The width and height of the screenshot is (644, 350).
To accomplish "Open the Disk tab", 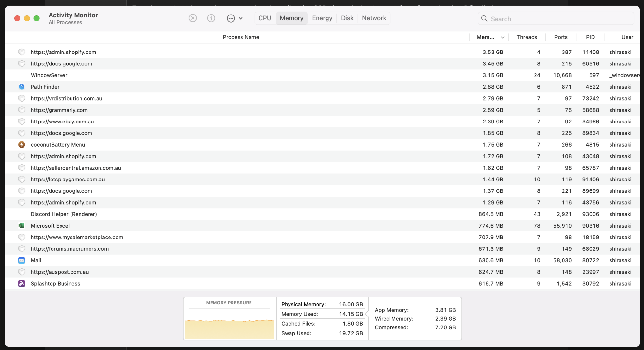I will click(347, 18).
